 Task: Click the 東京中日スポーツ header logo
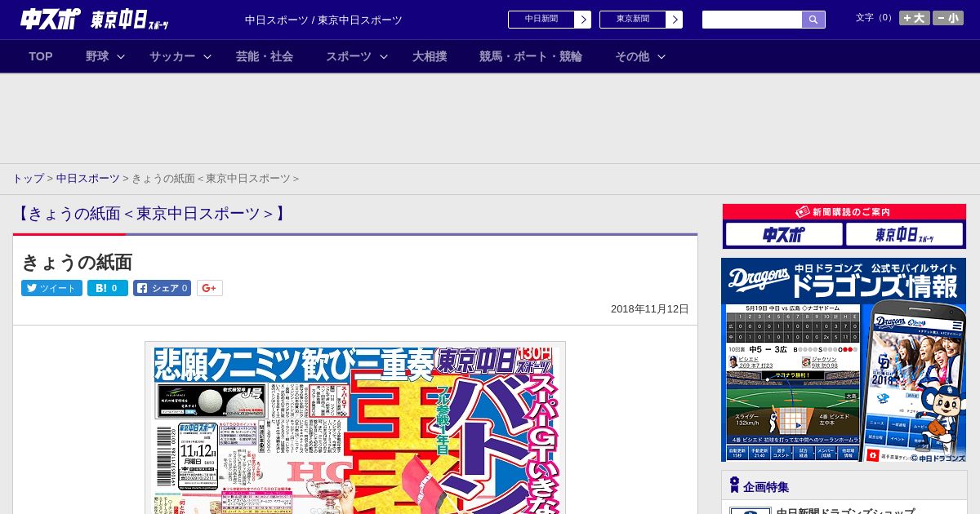pos(130,20)
